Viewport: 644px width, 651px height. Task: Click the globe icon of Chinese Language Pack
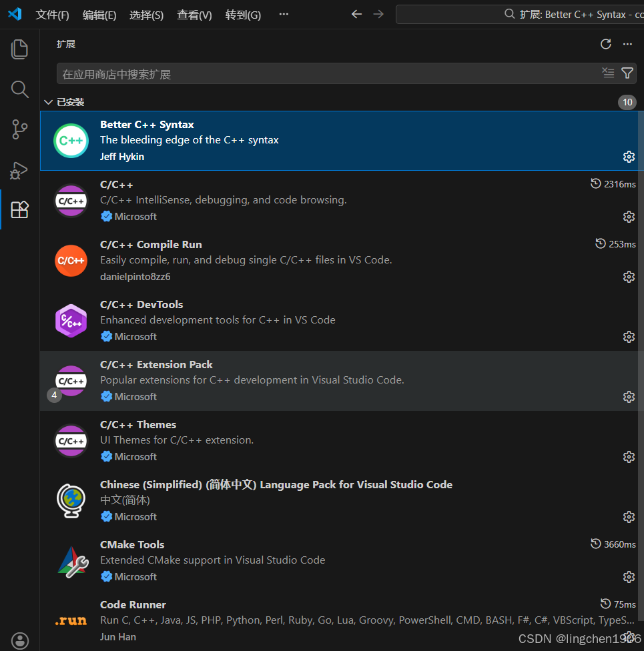[71, 501]
